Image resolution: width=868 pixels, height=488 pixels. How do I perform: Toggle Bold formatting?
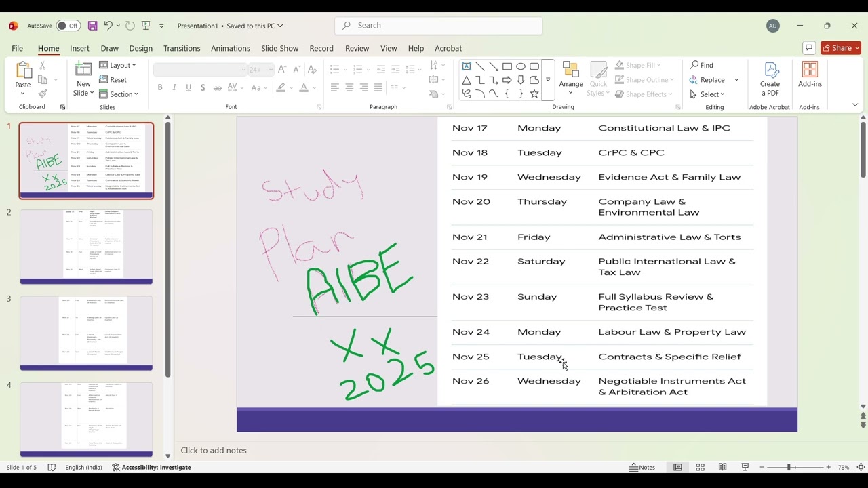[160, 87]
